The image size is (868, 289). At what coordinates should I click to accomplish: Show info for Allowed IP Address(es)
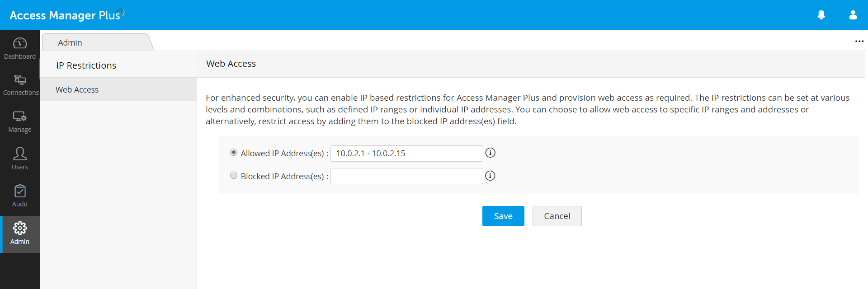pyautogui.click(x=491, y=153)
